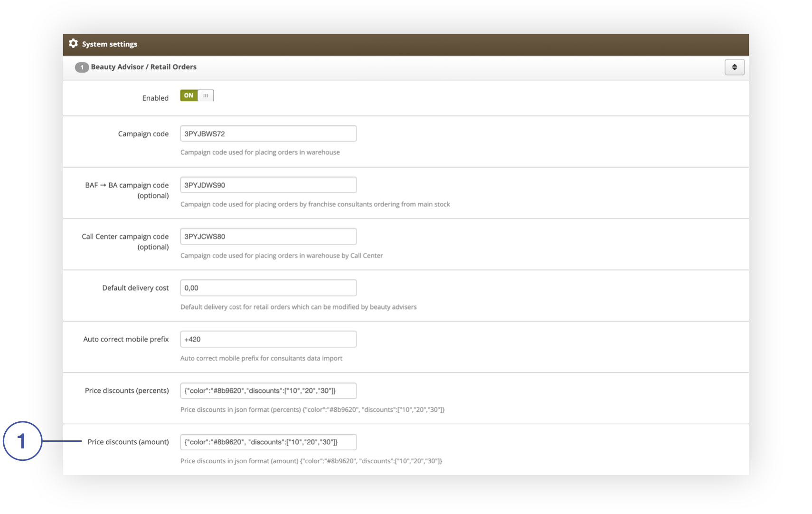Click help text 'Campaign code used for placing orders in warehouse'
The width and height of the screenshot is (812, 514).
(260, 152)
